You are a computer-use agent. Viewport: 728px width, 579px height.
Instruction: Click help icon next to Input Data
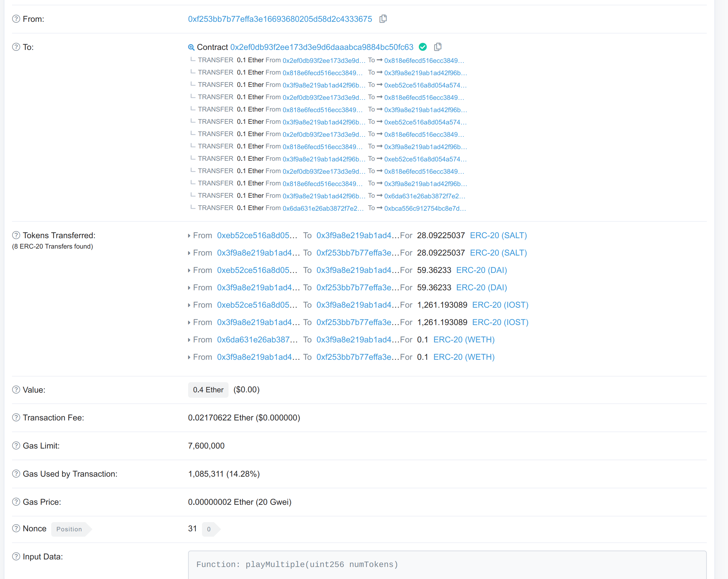[16, 556]
